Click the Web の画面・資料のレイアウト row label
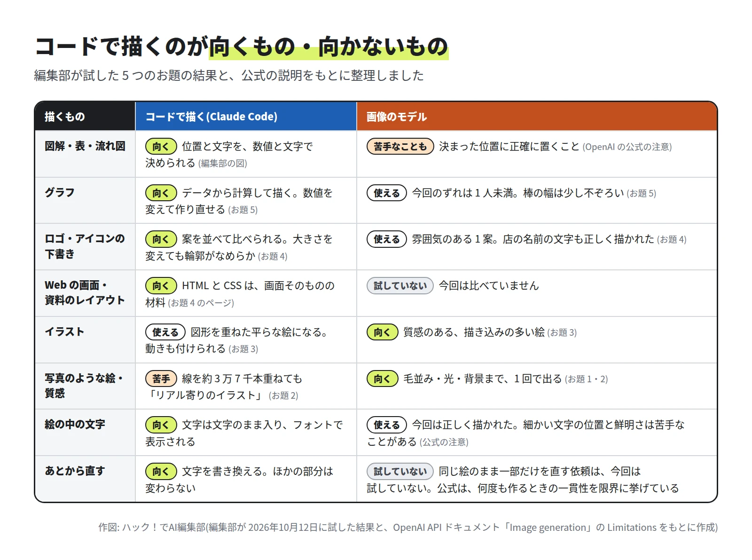 tap(85, 292)
